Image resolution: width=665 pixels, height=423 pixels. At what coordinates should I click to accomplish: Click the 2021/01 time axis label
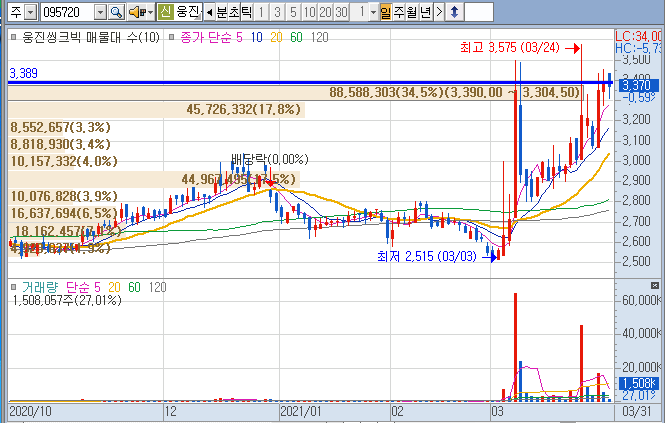tap(301, 412)
